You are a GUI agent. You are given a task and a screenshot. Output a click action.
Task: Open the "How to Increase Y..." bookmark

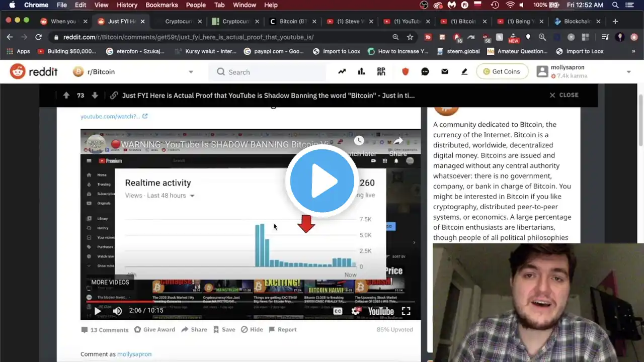pyautogui.click(x=398, y=51)
